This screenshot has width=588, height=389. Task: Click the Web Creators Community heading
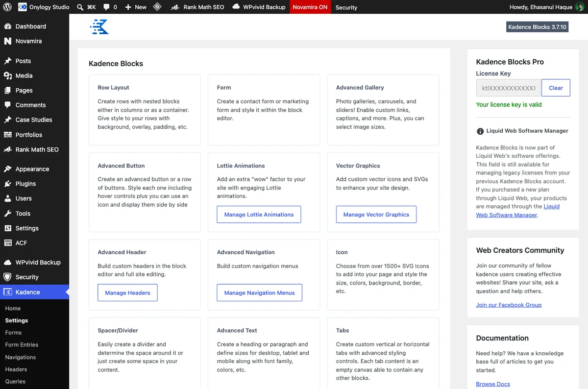(520, 250)
